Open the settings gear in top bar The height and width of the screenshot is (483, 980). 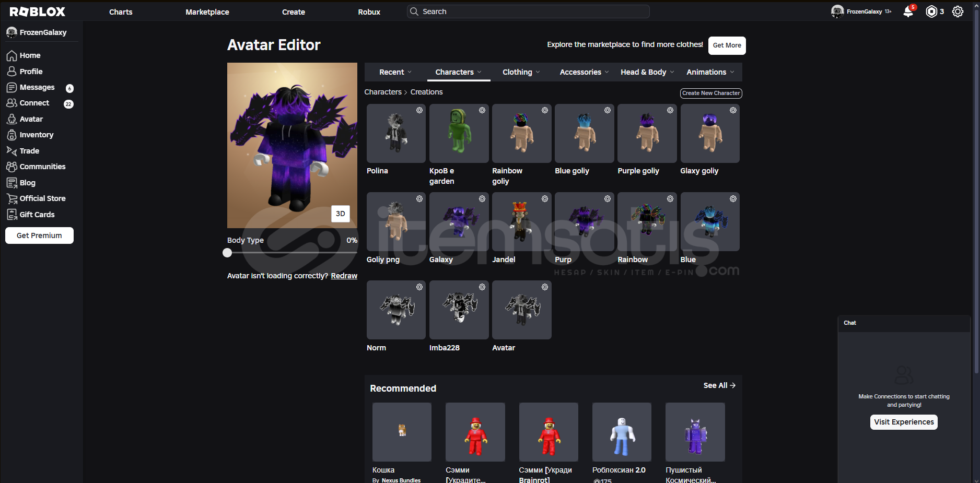(x=958, y=11)
